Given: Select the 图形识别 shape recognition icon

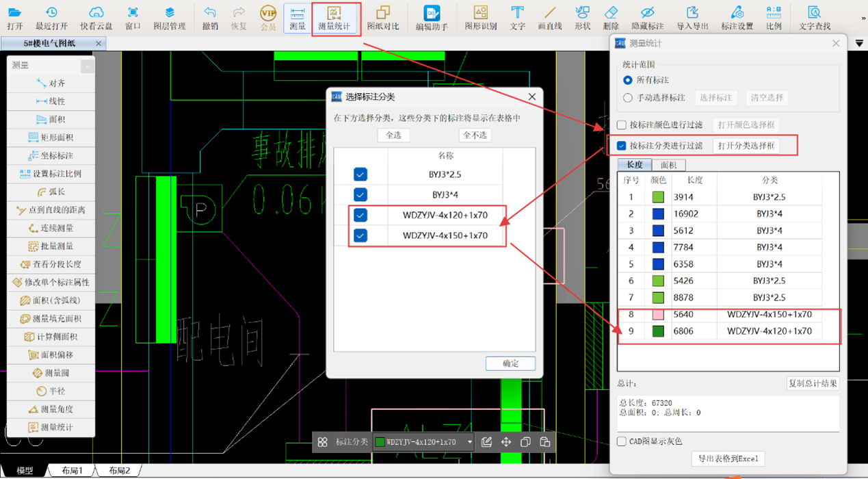Looking at the screenshot, I should pos(480,18).
